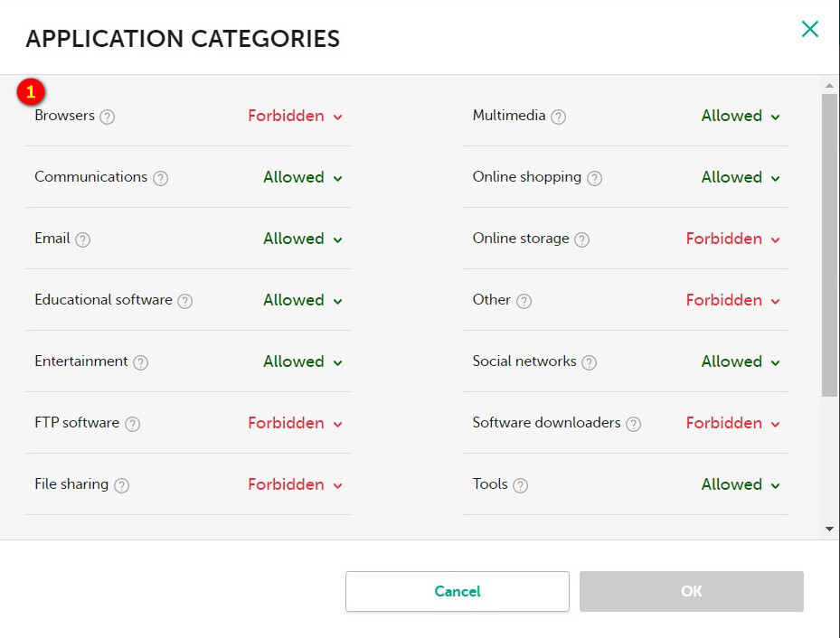Expand the Communications Allowed dropdown
This screenshot has height=638, width=840.
303,178
